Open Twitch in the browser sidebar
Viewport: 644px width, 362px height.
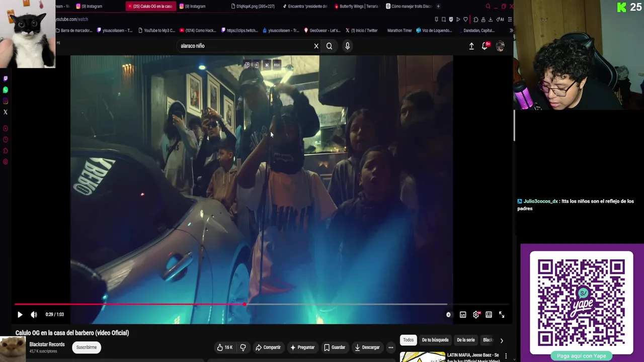6,78
